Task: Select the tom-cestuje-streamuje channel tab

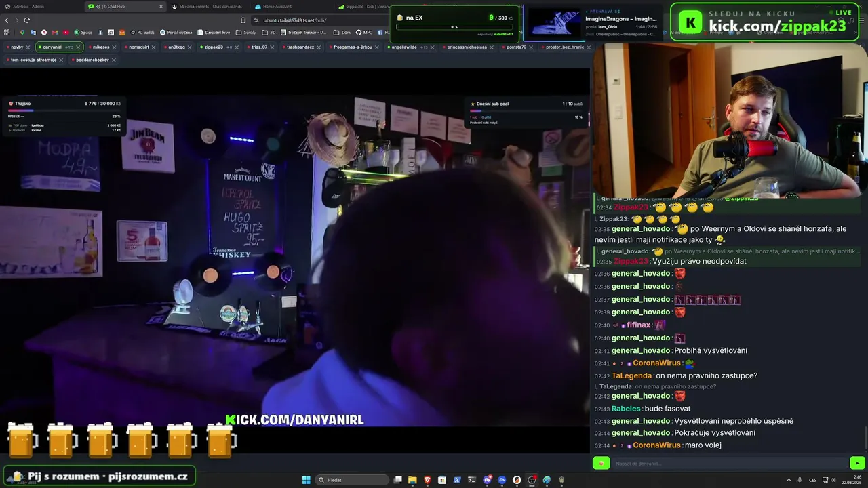Action: tap(35, 60)
